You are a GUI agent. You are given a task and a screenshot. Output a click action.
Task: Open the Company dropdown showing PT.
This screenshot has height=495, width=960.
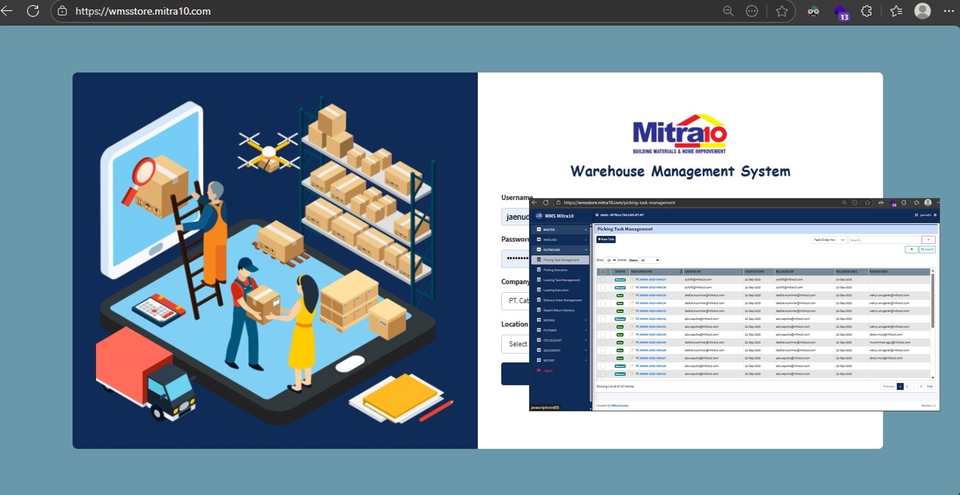click(x=516, y=301)
